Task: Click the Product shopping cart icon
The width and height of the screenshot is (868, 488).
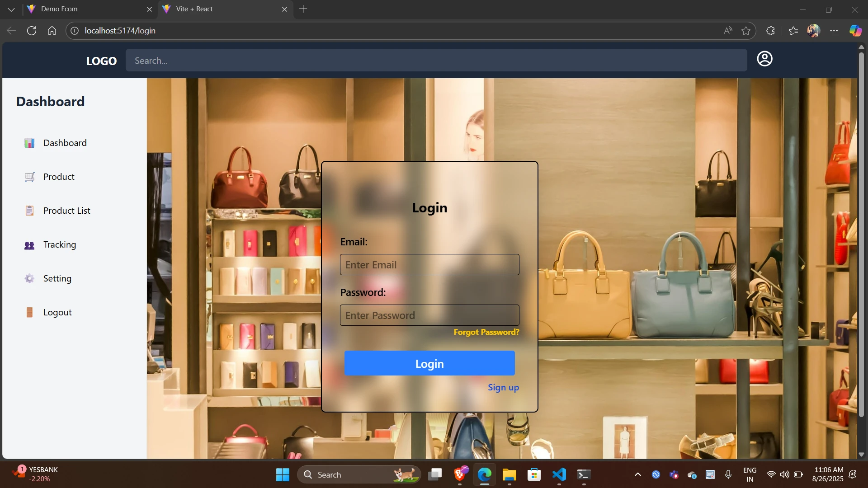Action: [29, 177]
